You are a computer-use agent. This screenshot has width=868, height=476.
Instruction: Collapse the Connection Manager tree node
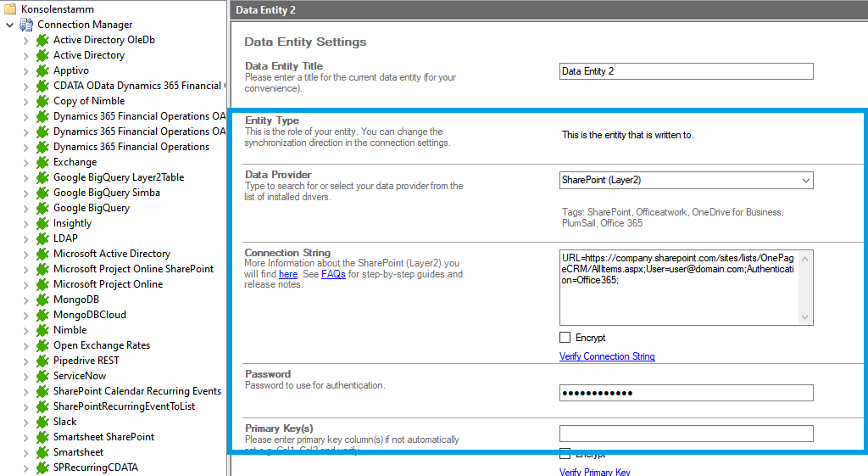9,25
